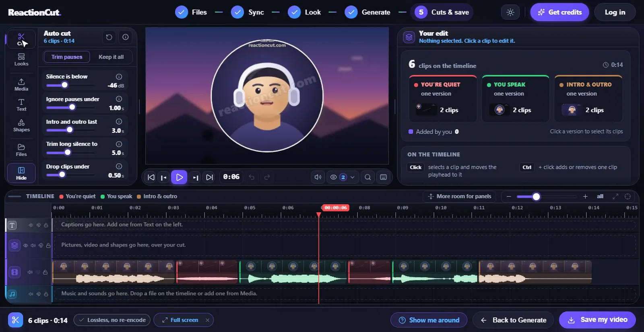Click the magnifier icon in the player bar

(x=367, y=177)
